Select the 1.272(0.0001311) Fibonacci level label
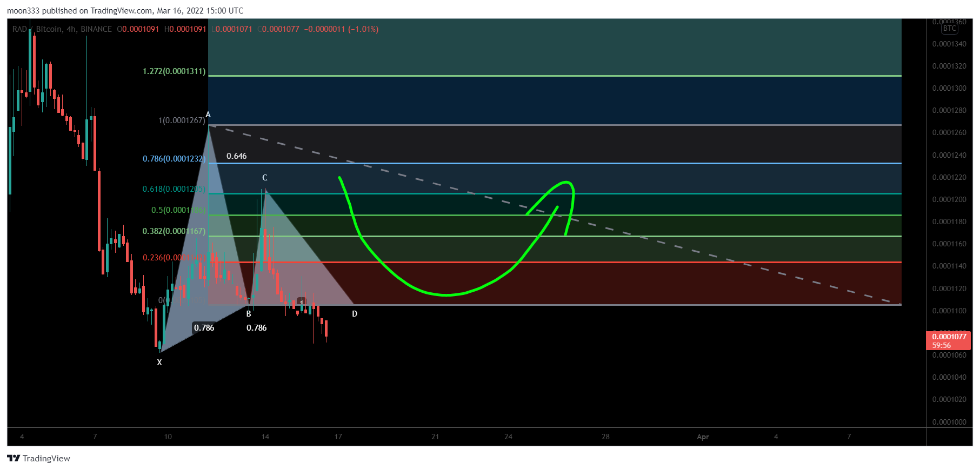The width and height of the screenshot is (980, 470). tap(174, 71)
